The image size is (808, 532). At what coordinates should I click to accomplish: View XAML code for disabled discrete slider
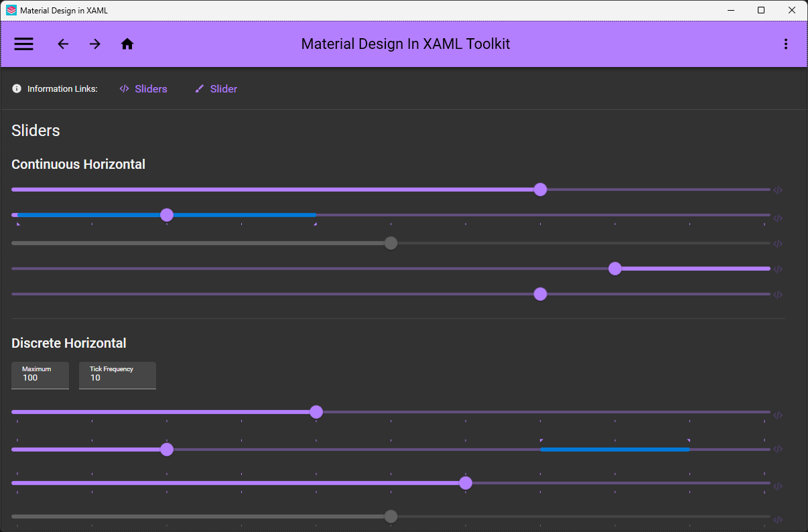pyautogui.click(x=778, y=520)
